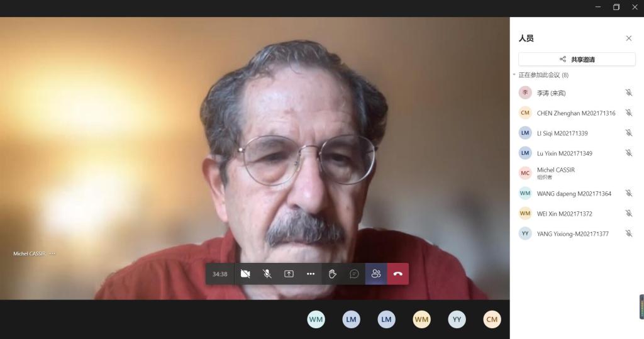The width and height of the screenshot is (644, 339).
Task: Click muted mic icon beside YANG Yixiong
Action: point(628,233)
